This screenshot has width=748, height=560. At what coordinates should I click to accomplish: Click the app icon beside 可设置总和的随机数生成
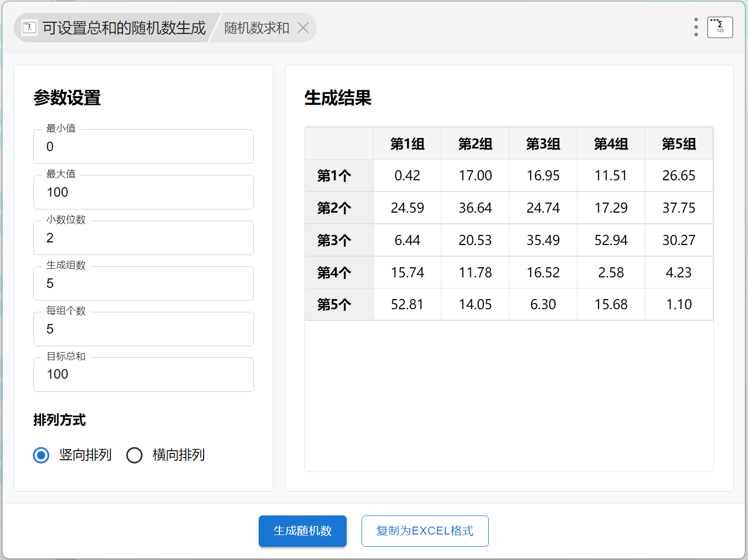(x=29, y=28)
